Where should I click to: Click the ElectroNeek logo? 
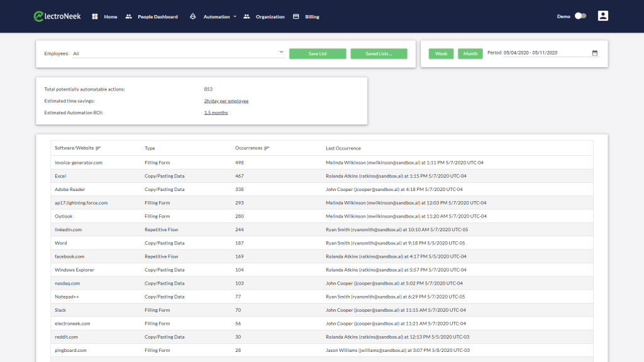[57, 16]
